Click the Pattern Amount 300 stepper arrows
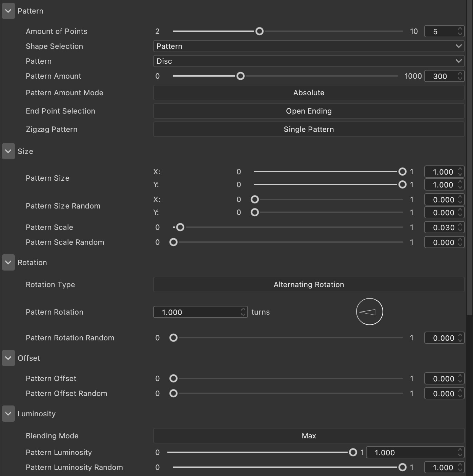This screenshot has width=473, height=476. pos(460,76)
